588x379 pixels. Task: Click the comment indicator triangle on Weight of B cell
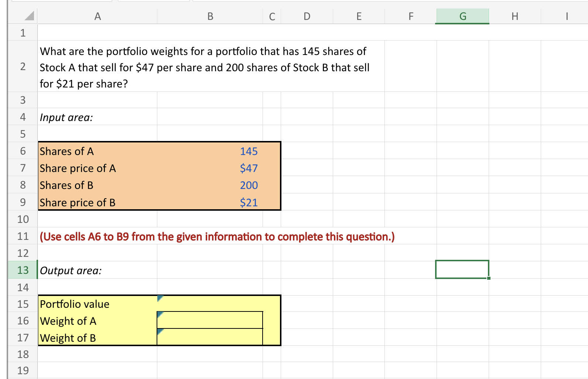(x=160, y=331)
